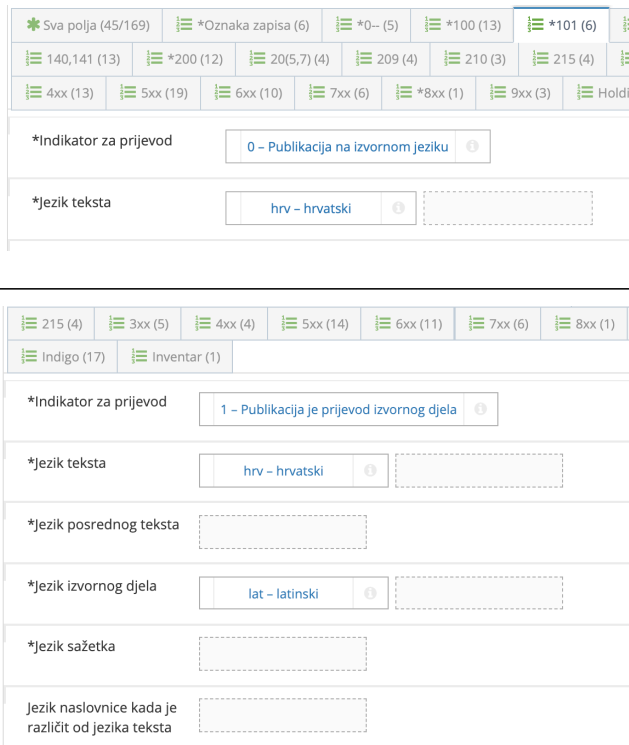Image resolution: width=629 pixels, height=745 pixels.
Task: Click the empty Jezik naslovnice field
Action: [x=283, y=715]
